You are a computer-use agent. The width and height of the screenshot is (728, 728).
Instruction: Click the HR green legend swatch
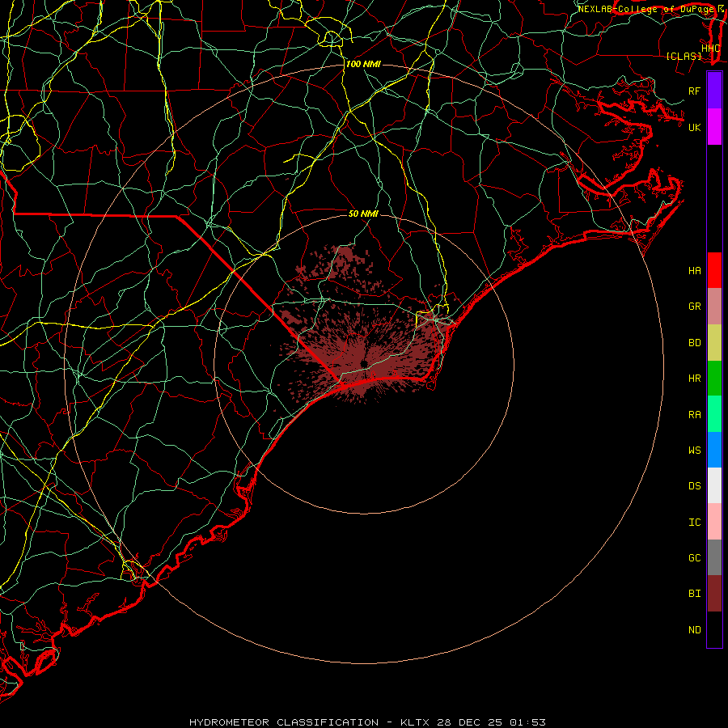(714, 379)
